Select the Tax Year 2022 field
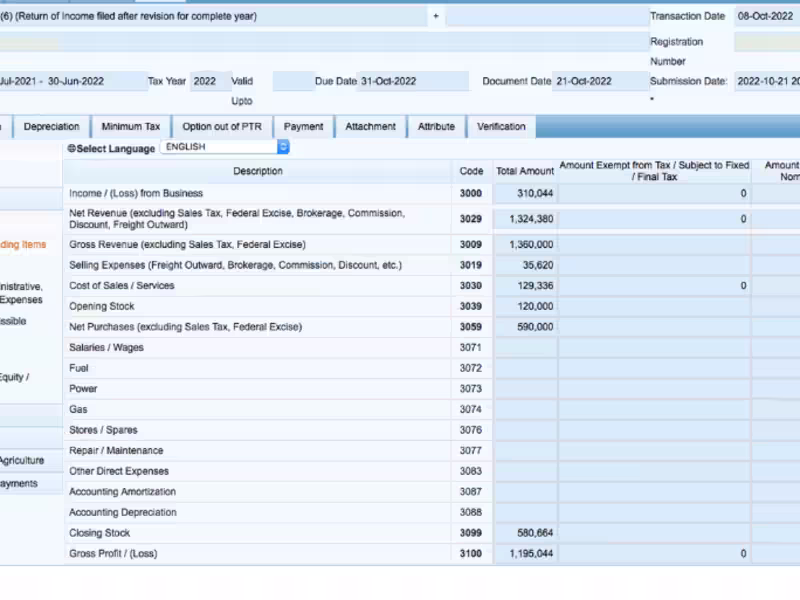This screenshot has height=600, width=800. tap(209, 81)
